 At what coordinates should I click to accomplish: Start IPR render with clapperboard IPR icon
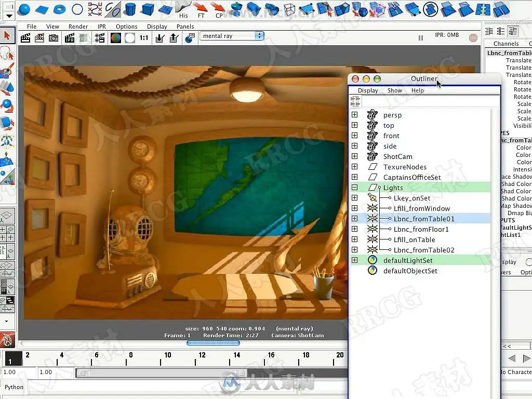(x=70, y=38)
